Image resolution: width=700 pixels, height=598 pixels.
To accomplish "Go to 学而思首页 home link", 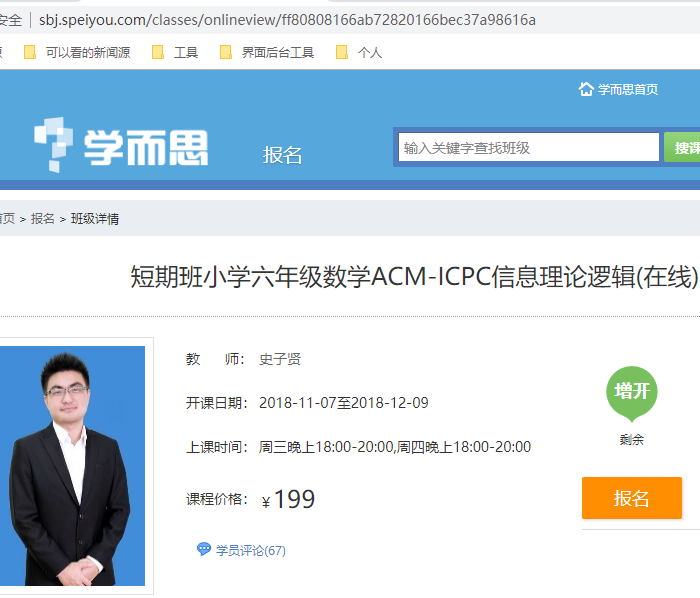I will (618, 89).
